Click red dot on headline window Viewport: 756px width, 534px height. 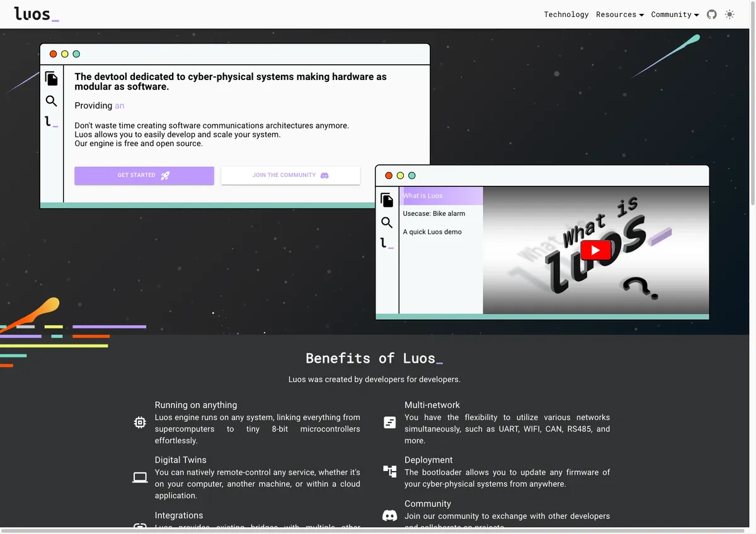54,54
